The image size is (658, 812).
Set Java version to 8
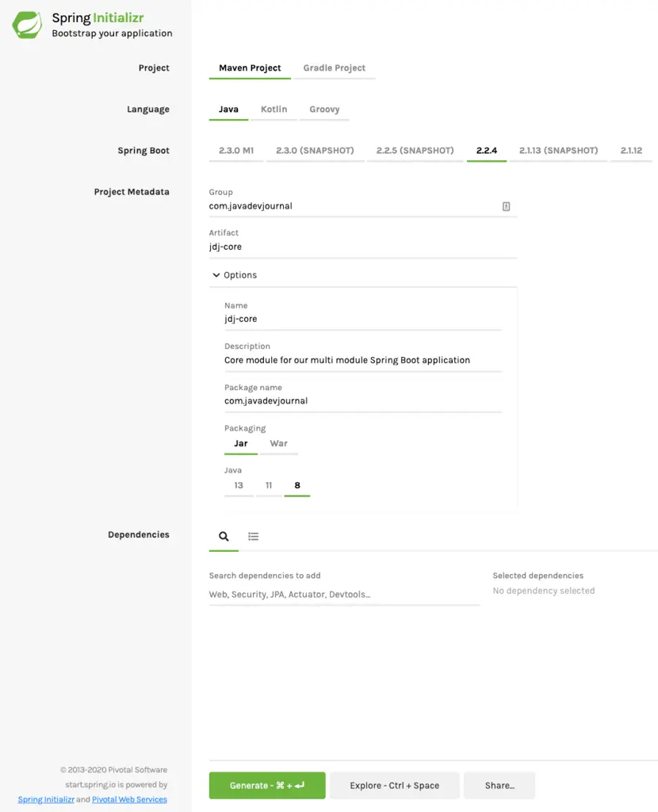pyautogui.click(x=297, y=486)
